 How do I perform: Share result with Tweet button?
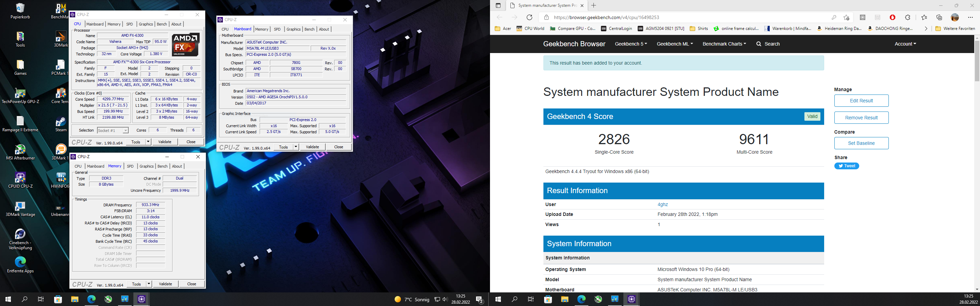[x=847, y=166]
